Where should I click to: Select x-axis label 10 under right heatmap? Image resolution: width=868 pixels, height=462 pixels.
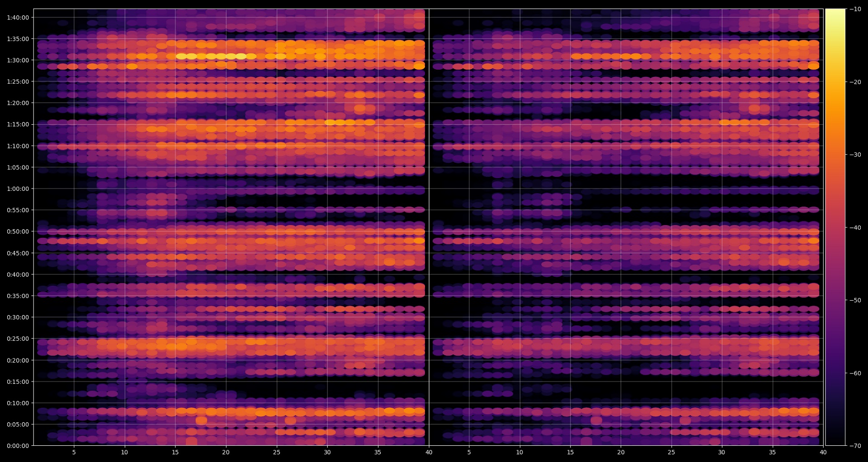[x=520, y=452]
